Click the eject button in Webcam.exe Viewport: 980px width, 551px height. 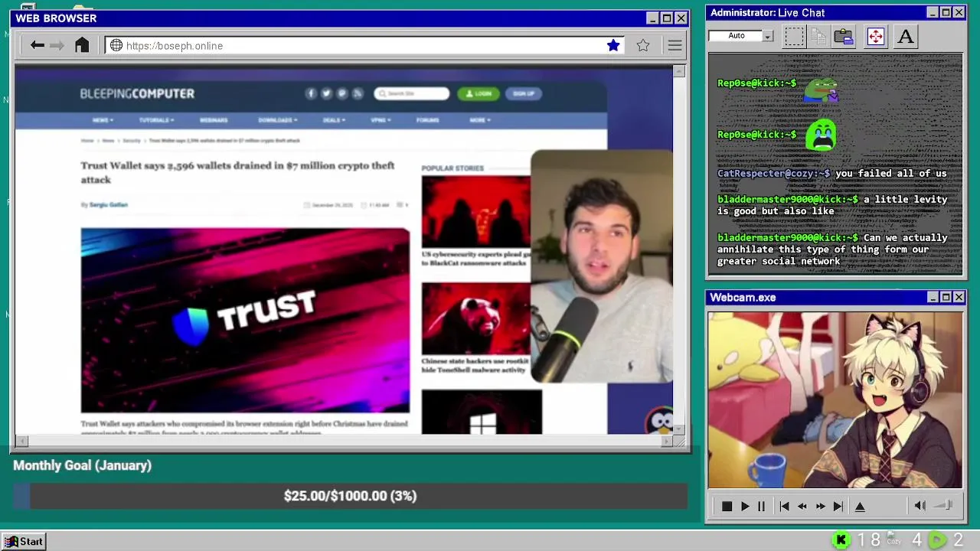coord(860,506)
